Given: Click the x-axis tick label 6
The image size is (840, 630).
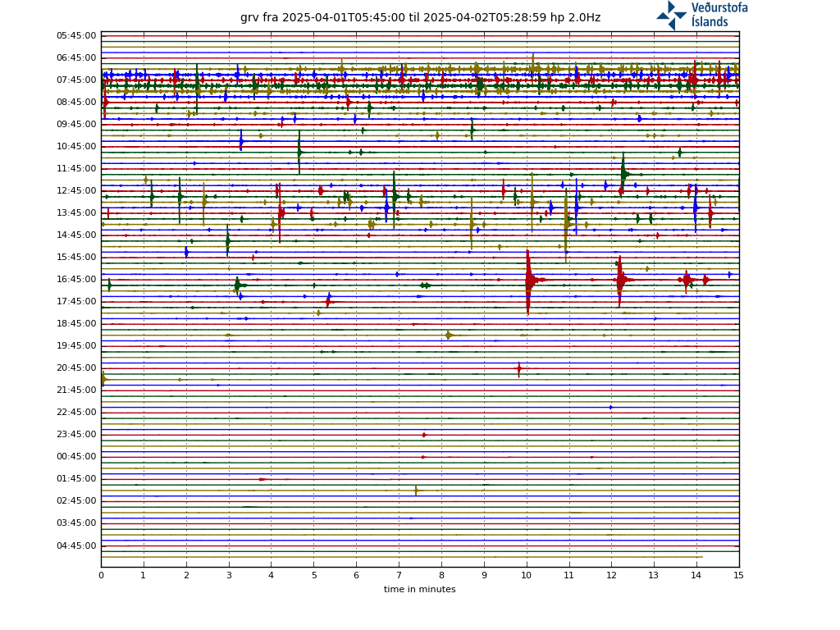Looking at the screenshot, I should click(x=356, y=575).
